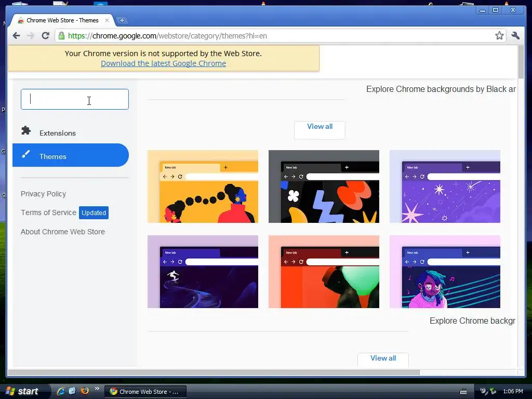Click the vertical scrollbar thumb
The width and height of the screenshot is (532, 399).
(x=521, y=62)
